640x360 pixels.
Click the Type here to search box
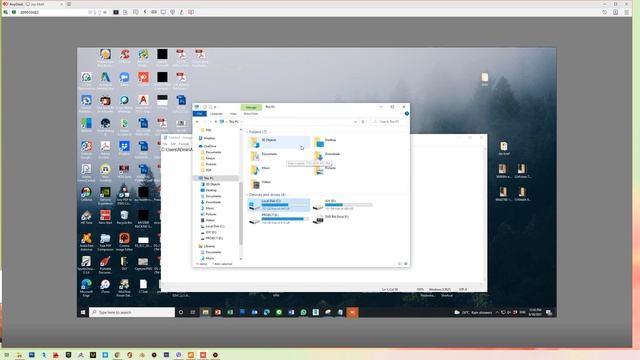[132, 312]
